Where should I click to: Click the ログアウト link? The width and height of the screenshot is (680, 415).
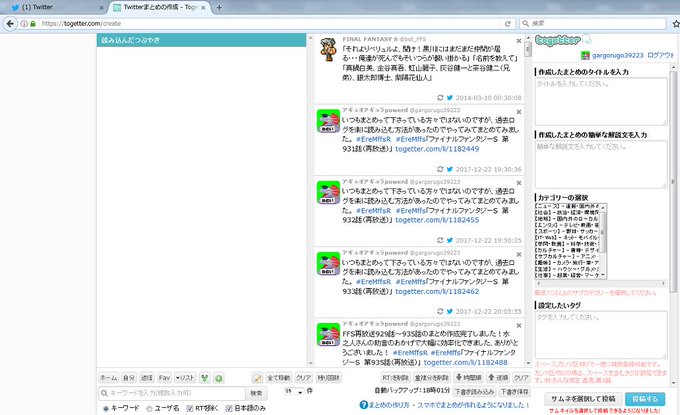(660, 56)
